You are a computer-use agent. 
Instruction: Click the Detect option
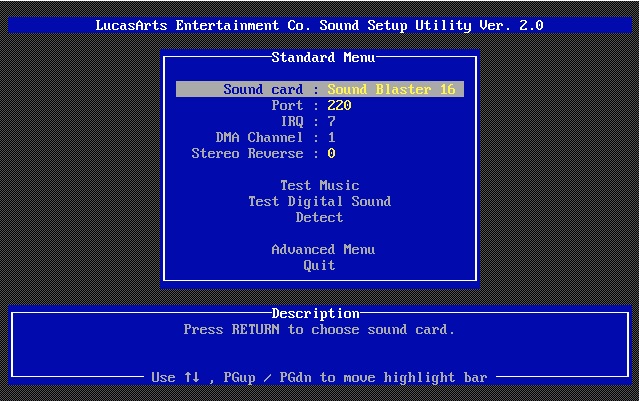click(x=320, y=217)
